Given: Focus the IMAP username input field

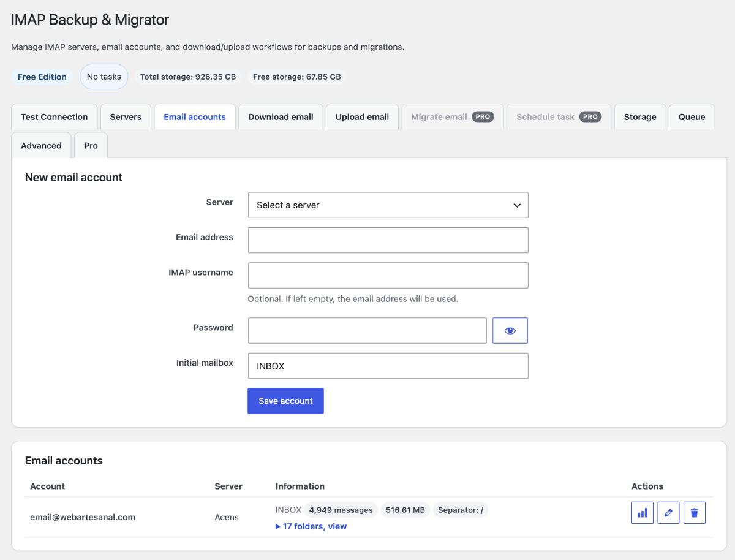Looking at the screenshot, I should point(388,276).
